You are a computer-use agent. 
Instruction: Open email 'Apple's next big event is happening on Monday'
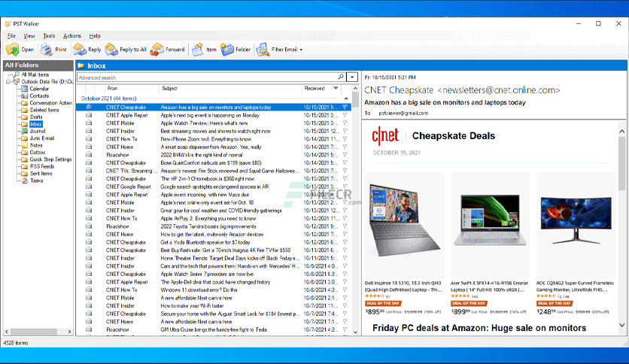[214, 115]
